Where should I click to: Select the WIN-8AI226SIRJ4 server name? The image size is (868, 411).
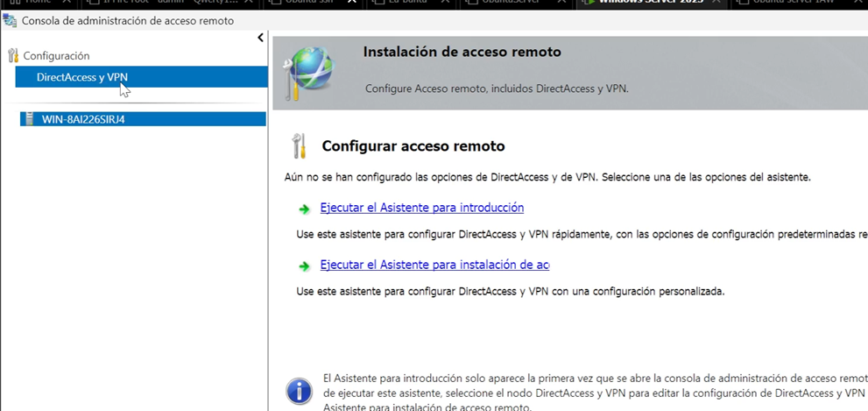(x=83, y=119)
